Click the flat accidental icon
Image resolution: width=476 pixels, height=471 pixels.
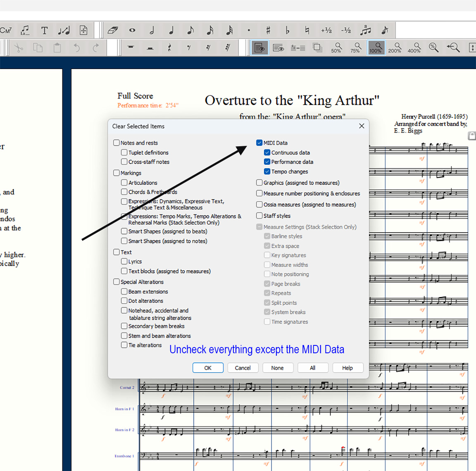(x=288, y=30)
